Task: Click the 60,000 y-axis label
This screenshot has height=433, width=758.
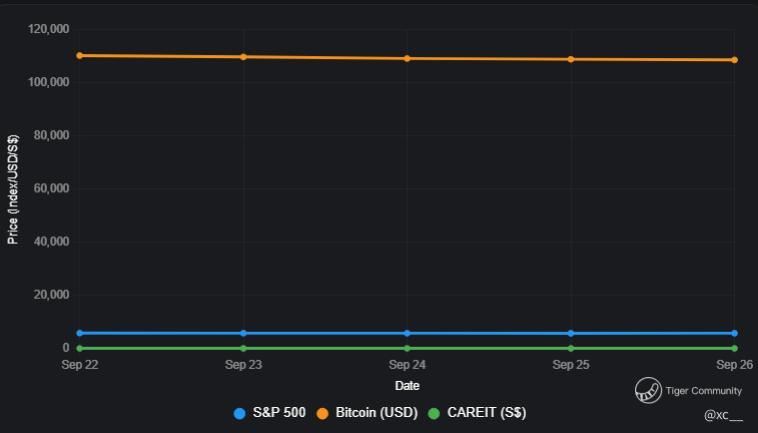Action: click(x=52, y=188)
